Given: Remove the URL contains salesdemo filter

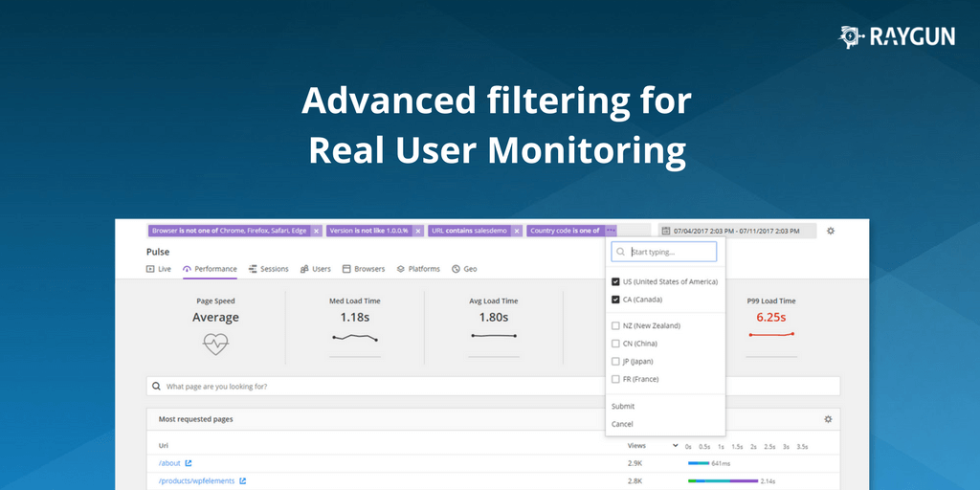Looking at the screenshot, I should coord(517,231).
